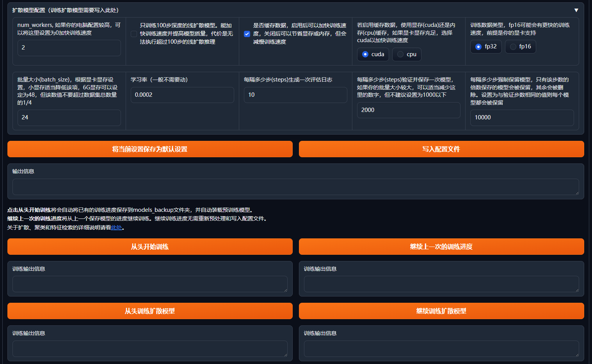Choose fp32 training data type
The height and width of the screenshot is (364, 592).
pos(478,47)
